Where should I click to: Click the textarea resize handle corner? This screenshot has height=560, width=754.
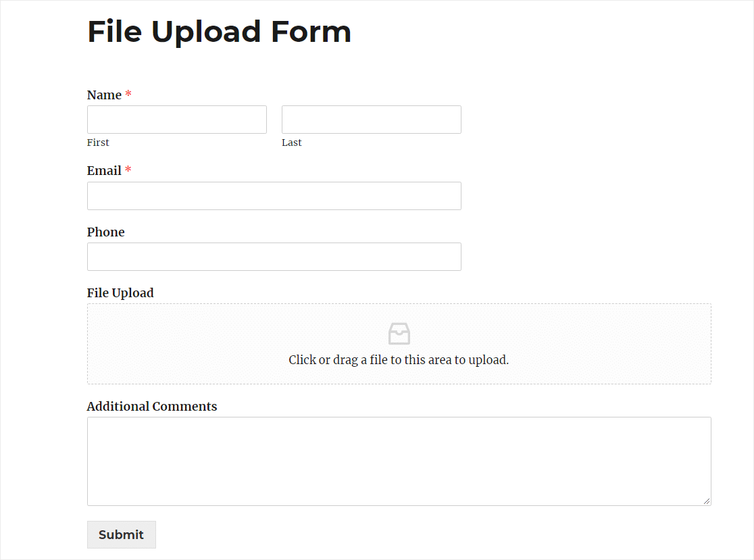(x=707, y=501)
